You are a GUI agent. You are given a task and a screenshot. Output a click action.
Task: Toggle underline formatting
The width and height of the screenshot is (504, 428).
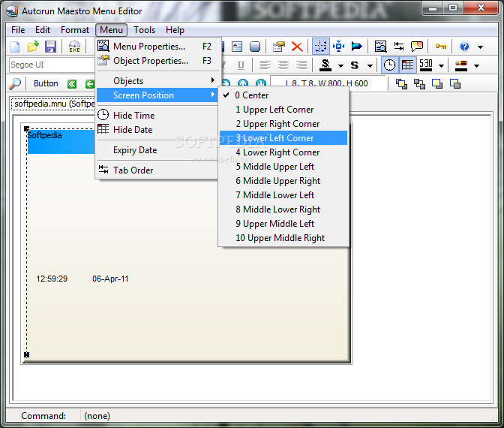point(241,65)
